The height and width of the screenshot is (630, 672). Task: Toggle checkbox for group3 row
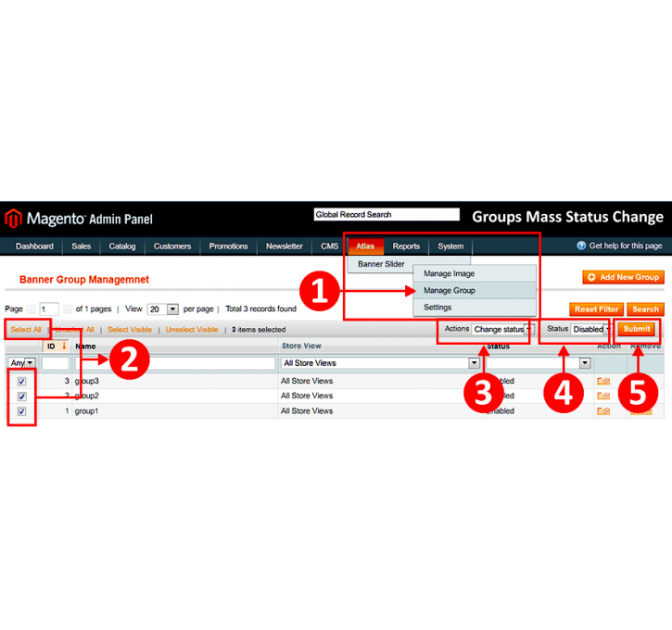pyautogui.click(x=21, y=381)
